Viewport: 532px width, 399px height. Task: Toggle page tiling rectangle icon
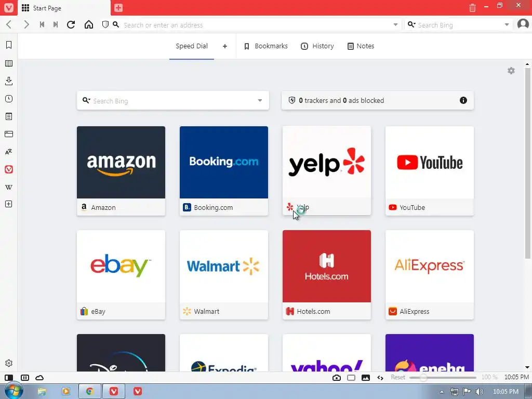(x=351, y=378)
